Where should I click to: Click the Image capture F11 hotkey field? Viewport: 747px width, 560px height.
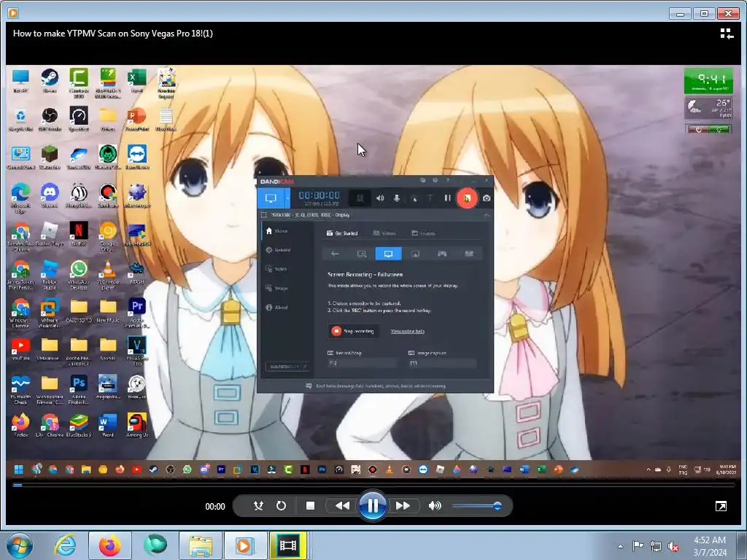point(442,363)
